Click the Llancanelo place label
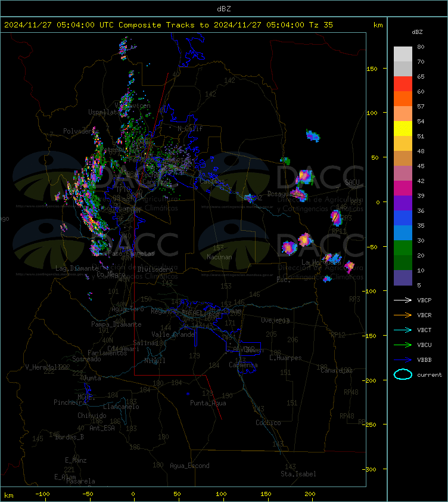The height and width of the screenshot is (502, 448). [121, 407]
